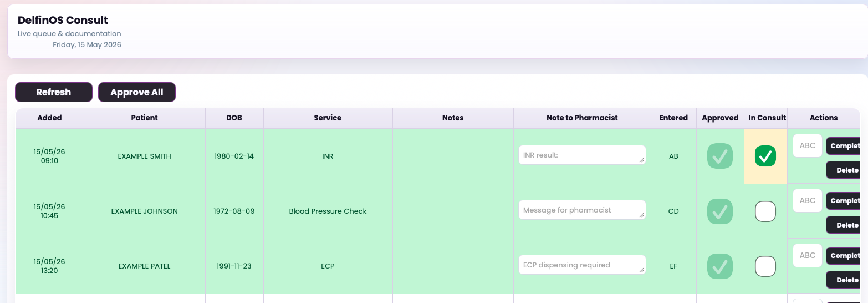Click Entered initials AB
This screenshot has height=303, width=868.
click(x=673, y=156)
